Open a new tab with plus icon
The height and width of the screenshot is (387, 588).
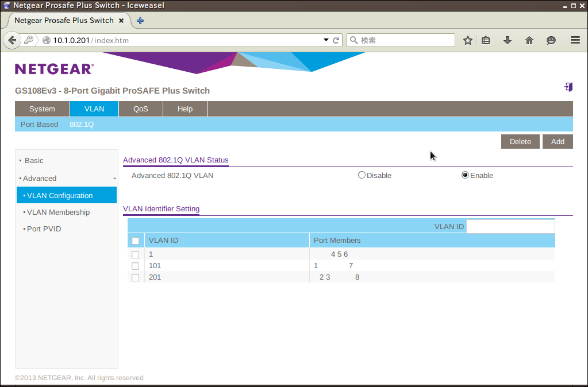click(x=140, y=21)
